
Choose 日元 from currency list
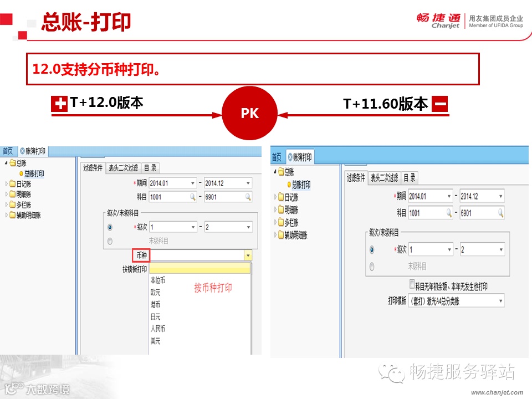click(x=155, y=317)
